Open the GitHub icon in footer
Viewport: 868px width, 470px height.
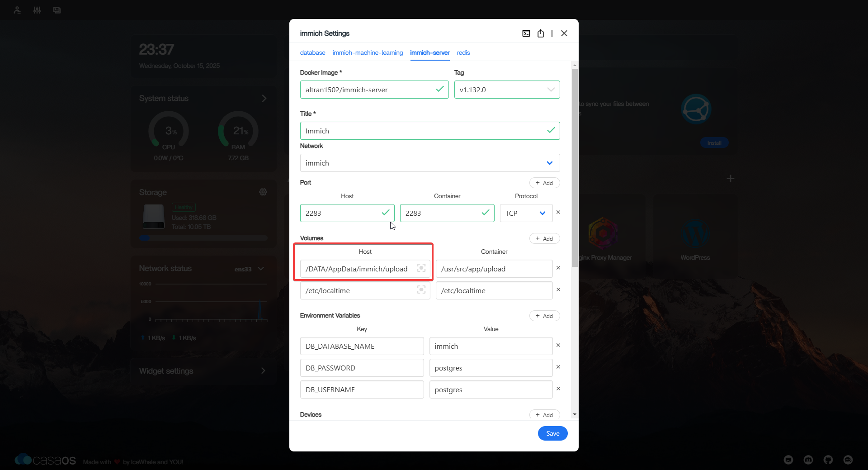click(828, 460)
